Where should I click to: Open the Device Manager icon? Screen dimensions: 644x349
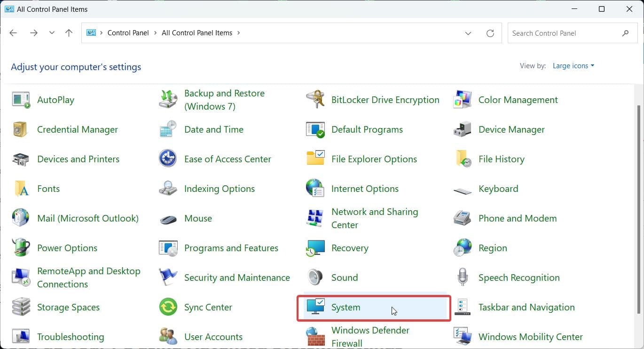462,129
